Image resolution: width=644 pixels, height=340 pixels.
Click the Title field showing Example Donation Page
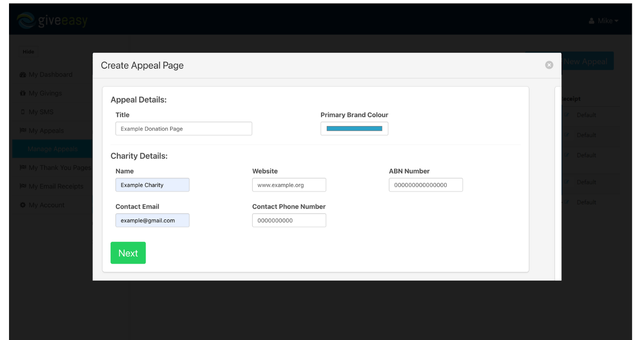coord(183,129)
